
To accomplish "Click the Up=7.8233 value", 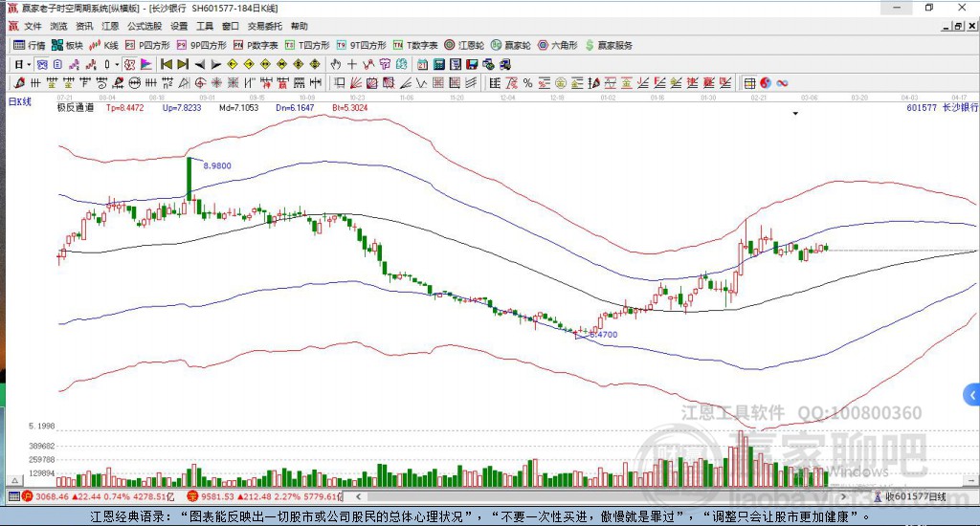I will 182,107.
